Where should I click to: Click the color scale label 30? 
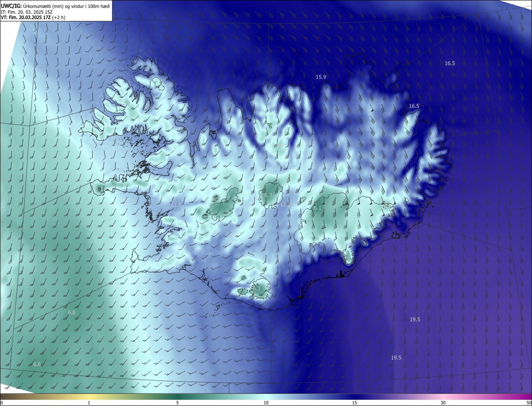coord(443,403)
